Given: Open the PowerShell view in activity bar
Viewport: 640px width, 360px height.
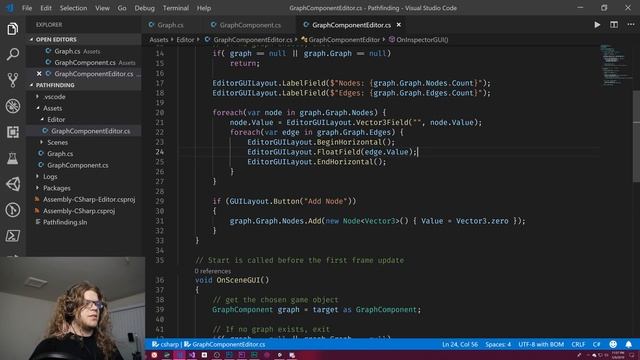Looking at the screenshot, I should click(13, 236).
